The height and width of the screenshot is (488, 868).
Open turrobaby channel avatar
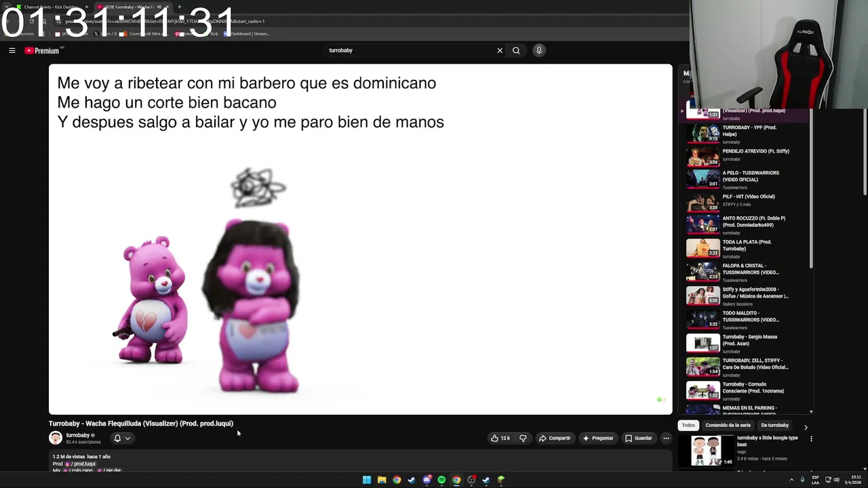point(56,438)
